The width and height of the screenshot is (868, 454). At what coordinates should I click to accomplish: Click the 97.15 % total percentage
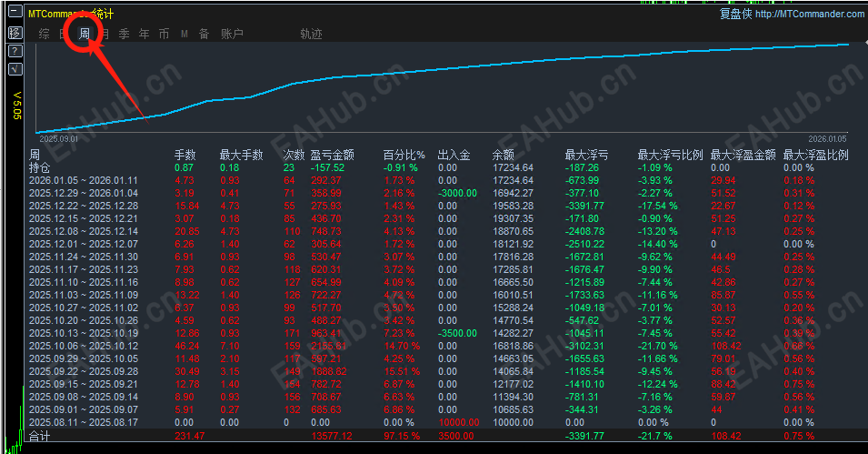point(402,437)
